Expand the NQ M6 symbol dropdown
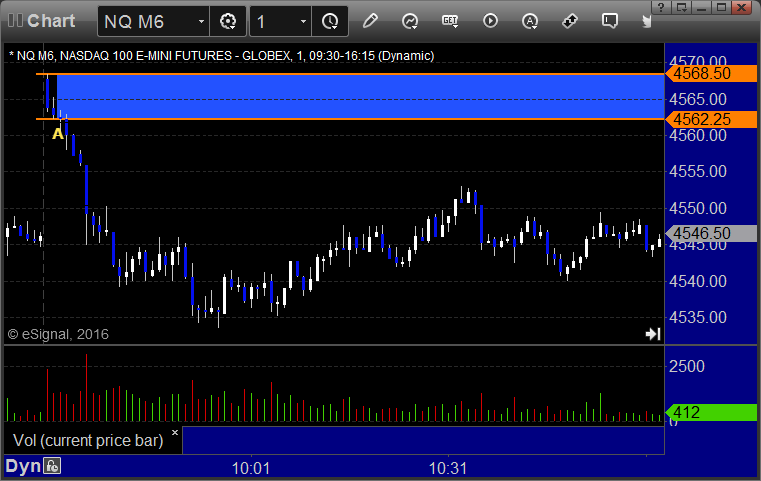 201,21
